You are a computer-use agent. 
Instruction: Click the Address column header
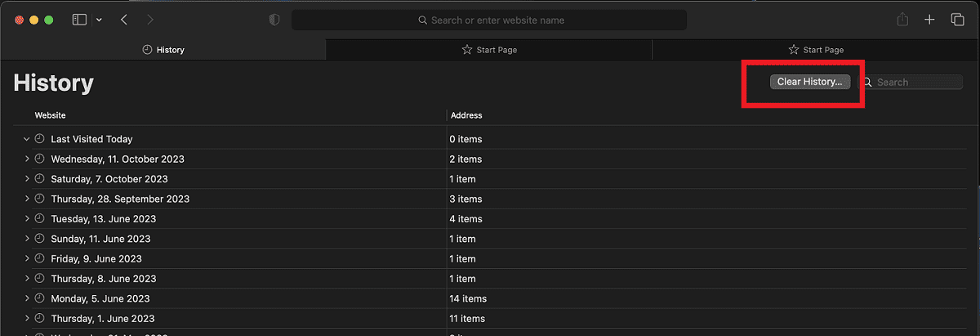point(466,115)
